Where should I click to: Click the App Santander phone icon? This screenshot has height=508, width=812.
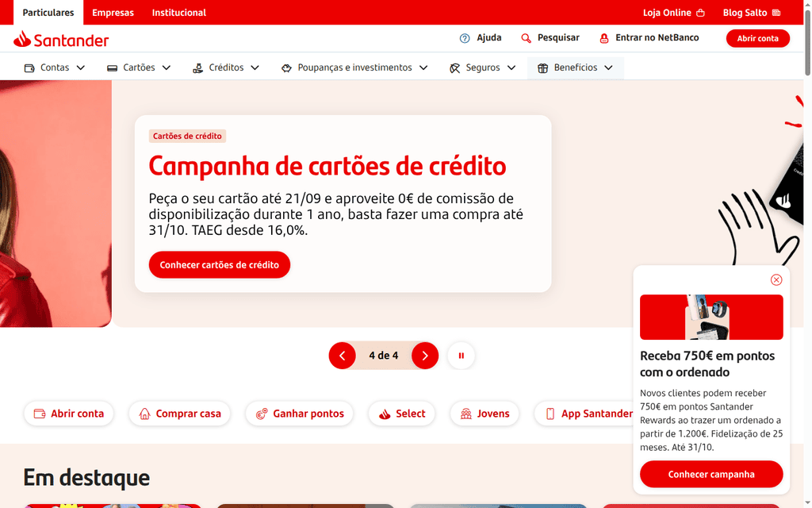(x=550, y=414)
